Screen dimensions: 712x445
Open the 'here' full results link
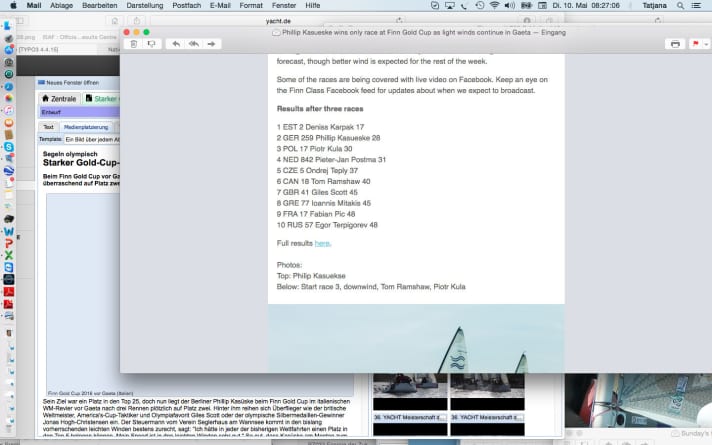(x=322, y=243)
